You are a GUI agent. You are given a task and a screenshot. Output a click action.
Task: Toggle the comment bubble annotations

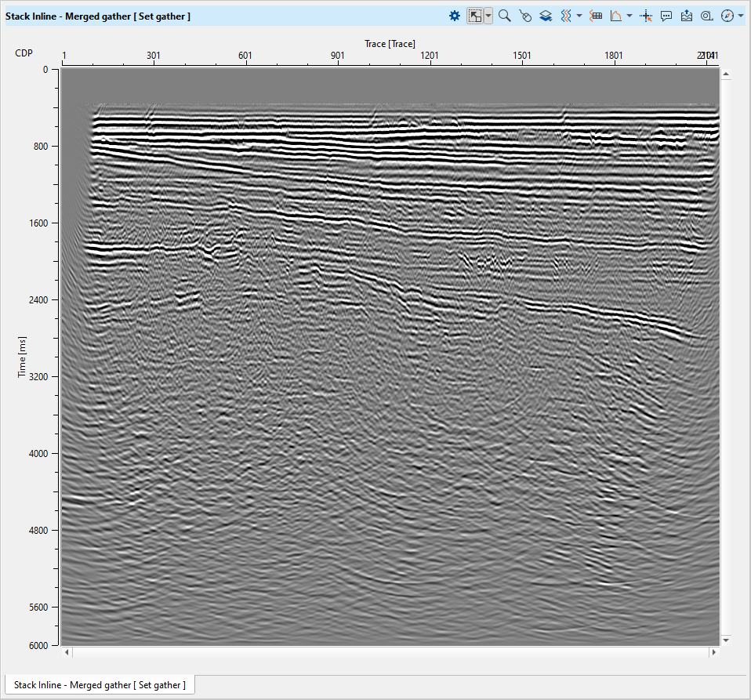666,16
